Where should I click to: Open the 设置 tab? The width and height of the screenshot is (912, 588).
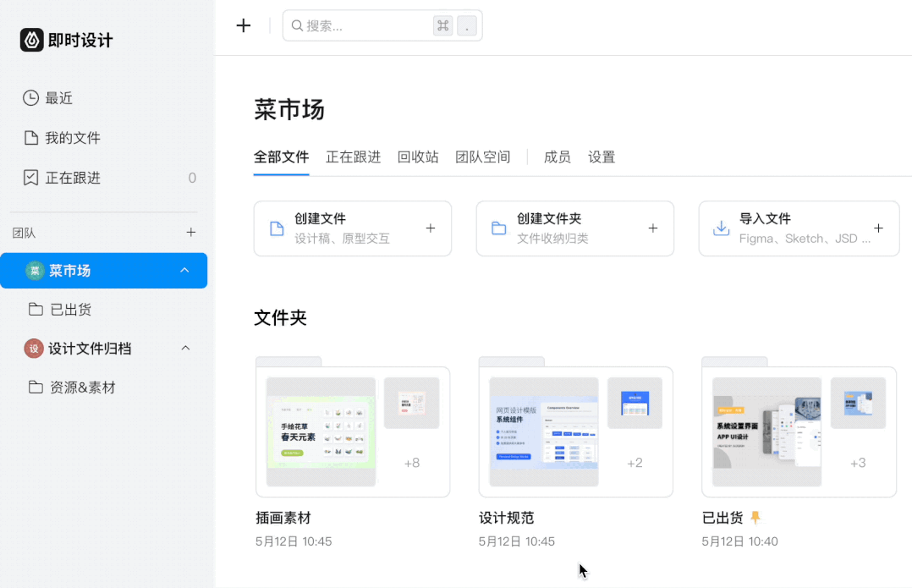coord(602,157)
